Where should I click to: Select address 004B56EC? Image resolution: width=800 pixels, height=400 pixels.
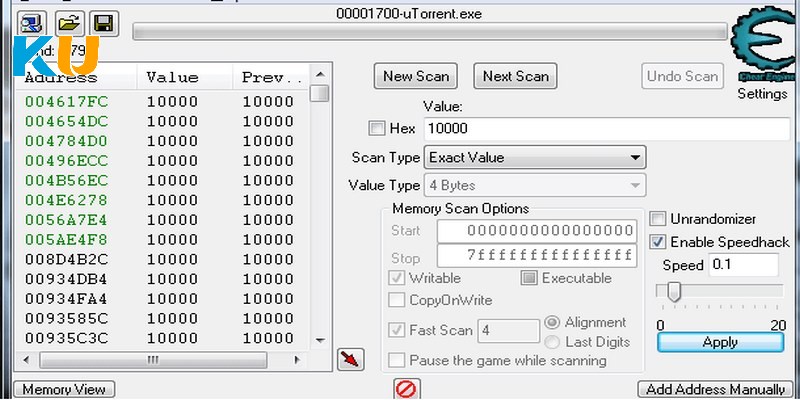tap(66, 181)
